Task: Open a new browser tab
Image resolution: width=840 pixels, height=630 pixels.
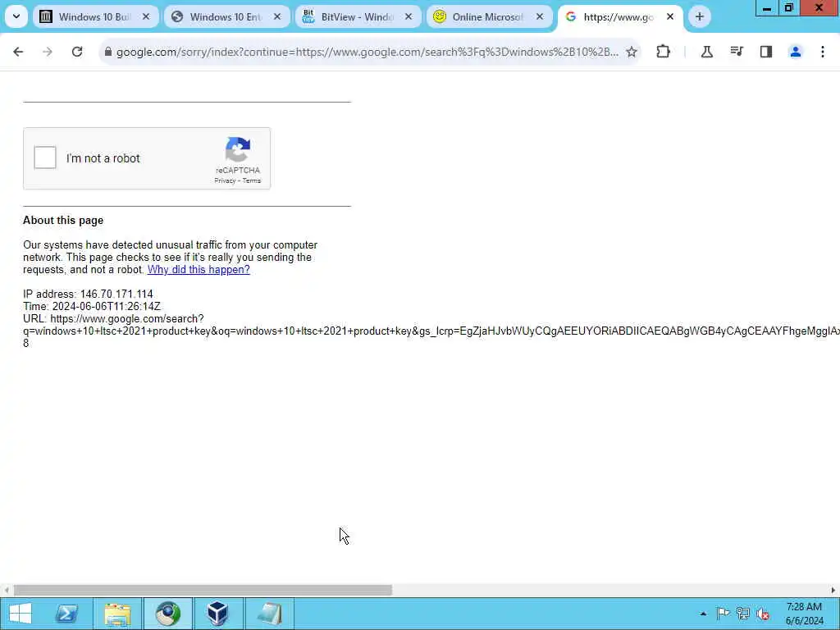Action: tap(700, 16)
